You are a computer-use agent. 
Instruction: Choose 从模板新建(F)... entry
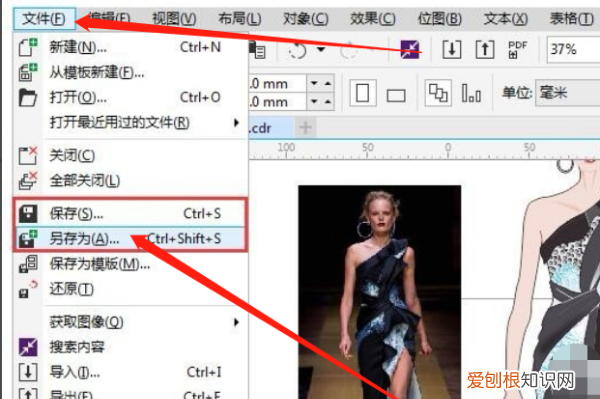130,72
